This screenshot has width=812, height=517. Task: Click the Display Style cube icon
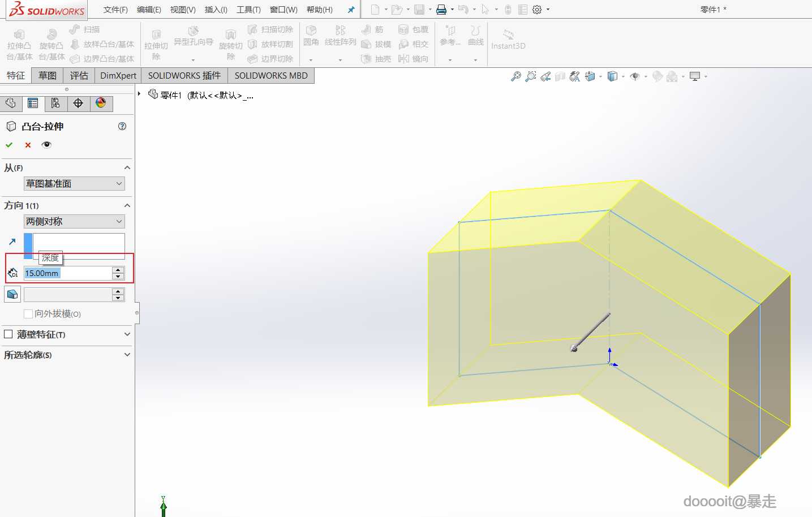(x=612, y=76)
